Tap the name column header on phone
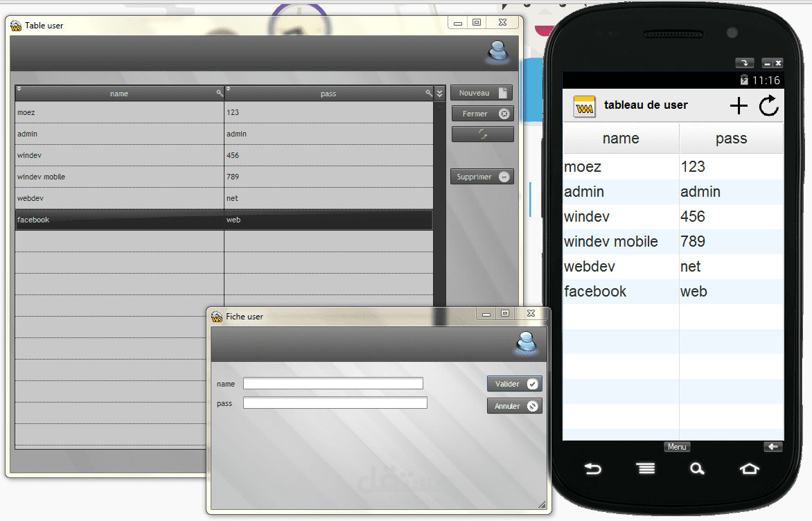The height and width of the screenshot is (521, 812). coord(621,139)
